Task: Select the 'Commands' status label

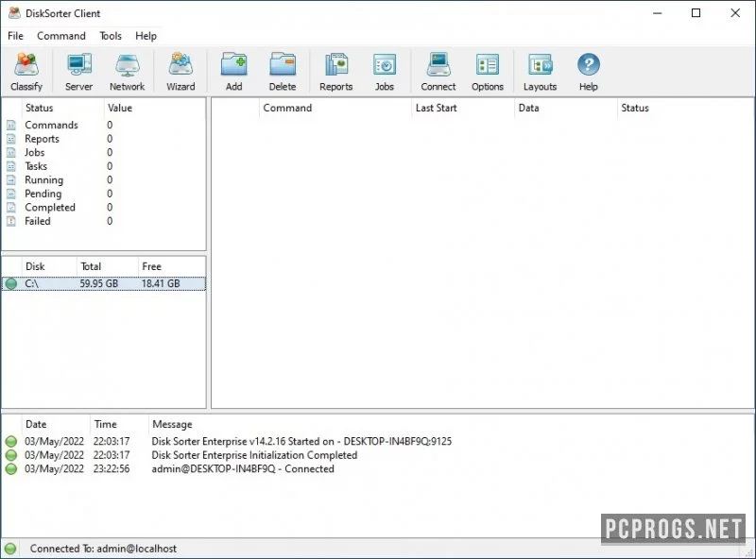Action: coord(51,125)
